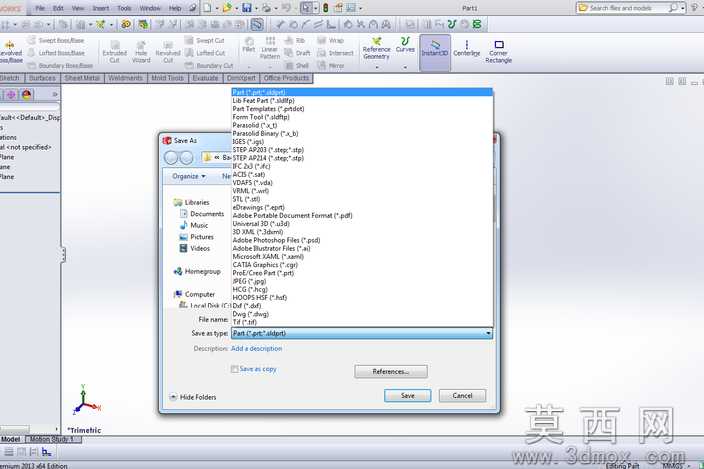This screenshot has width=704, height=469.
Task: Click the Search files and models field
Action: pyautogui.click(x=627, y=8)
